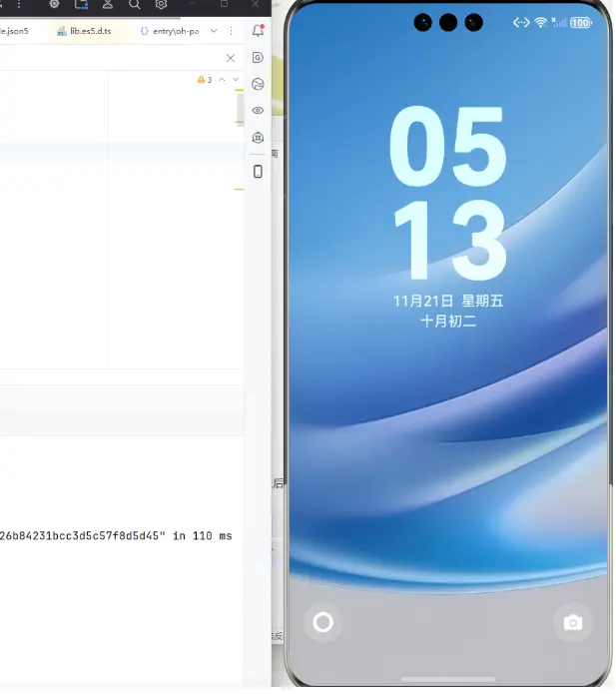Switch to the .json5 editor tab
The width and height of the screenshot is (616, 694).
[14, 31]
